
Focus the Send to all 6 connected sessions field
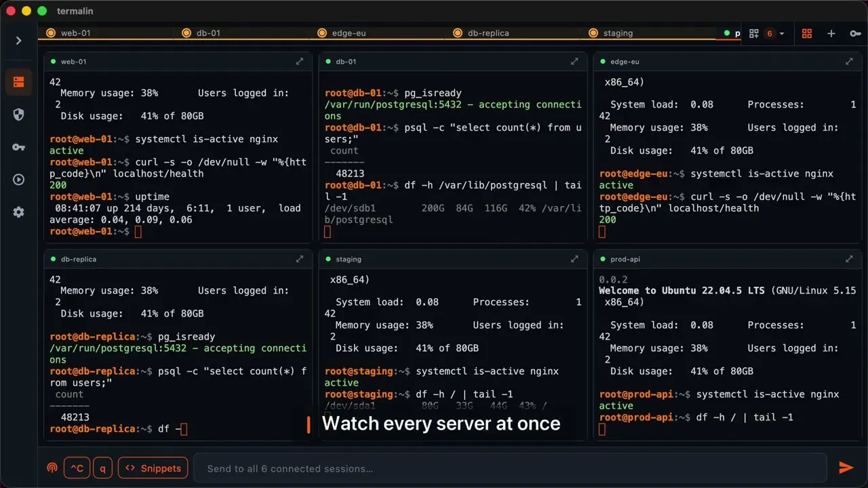click(511, 468)
